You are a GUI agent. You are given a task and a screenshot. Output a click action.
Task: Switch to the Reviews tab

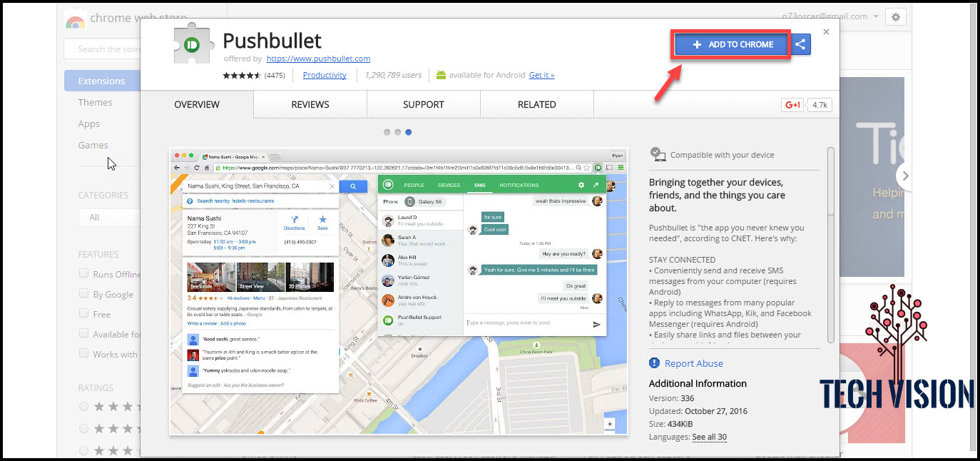310,104
